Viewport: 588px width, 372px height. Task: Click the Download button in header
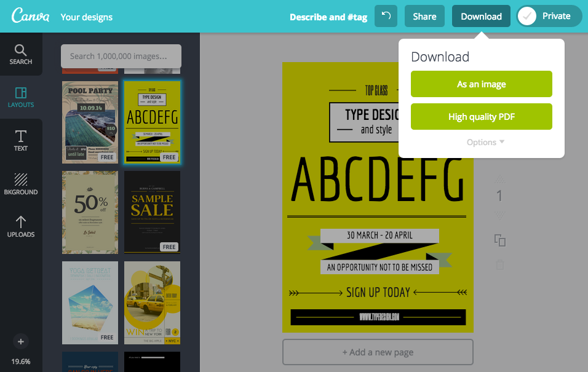point(481,16)
